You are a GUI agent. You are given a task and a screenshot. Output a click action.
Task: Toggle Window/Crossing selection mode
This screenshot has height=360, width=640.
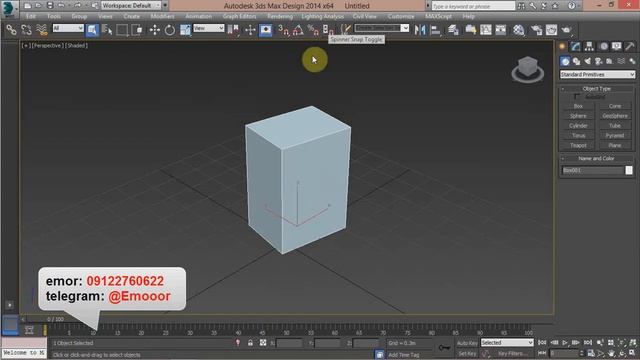click(137, 30)
